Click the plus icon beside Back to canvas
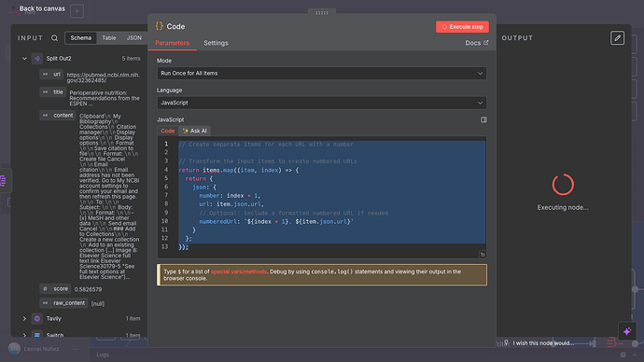Screen dimensions: 644x362 pyautogui.click(x=77, y=11)
